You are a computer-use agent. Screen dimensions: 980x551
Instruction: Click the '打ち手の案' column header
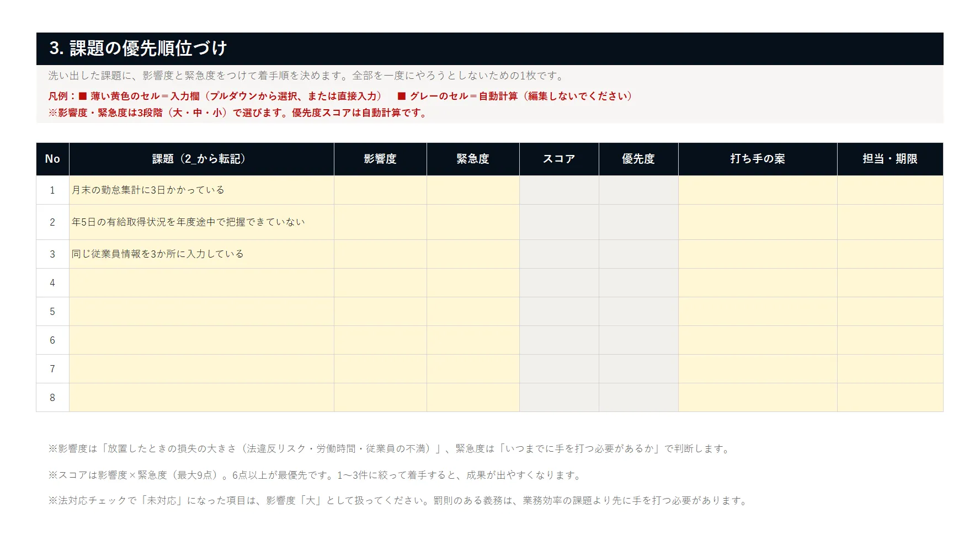coord(758,159)
